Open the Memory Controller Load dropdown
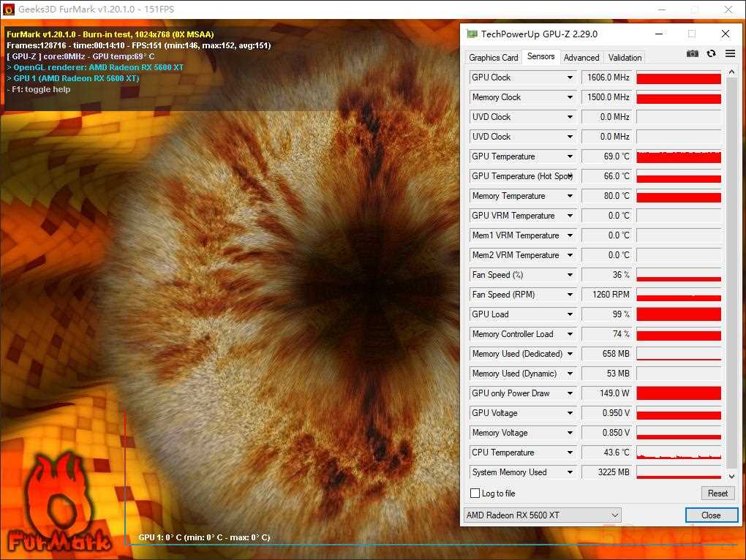746x560 pixels. click(570, 334)
